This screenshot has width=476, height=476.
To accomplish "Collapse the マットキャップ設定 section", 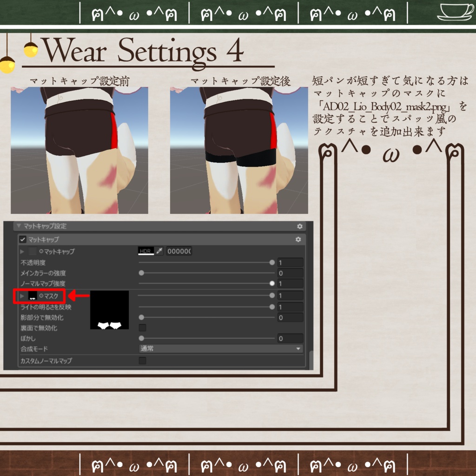I will point(19,226).
